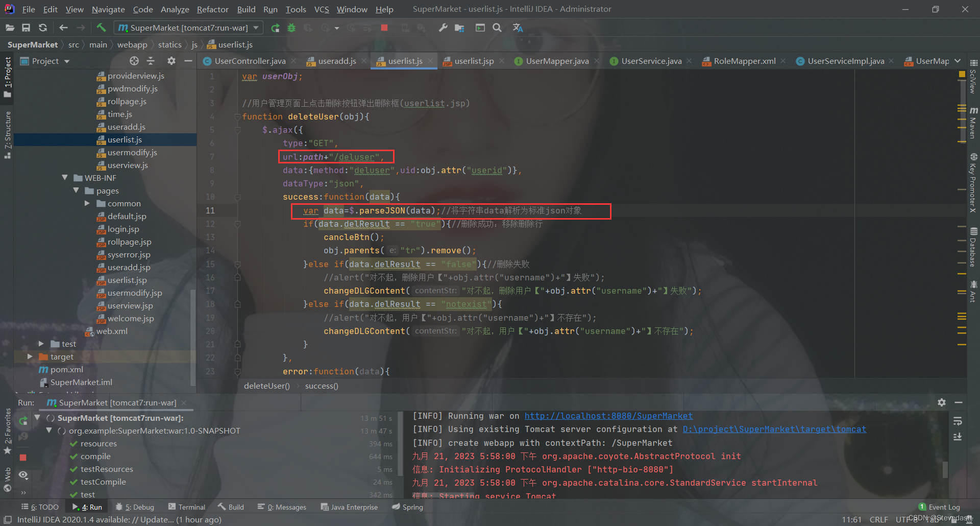Open the Database side tool window

973,247
